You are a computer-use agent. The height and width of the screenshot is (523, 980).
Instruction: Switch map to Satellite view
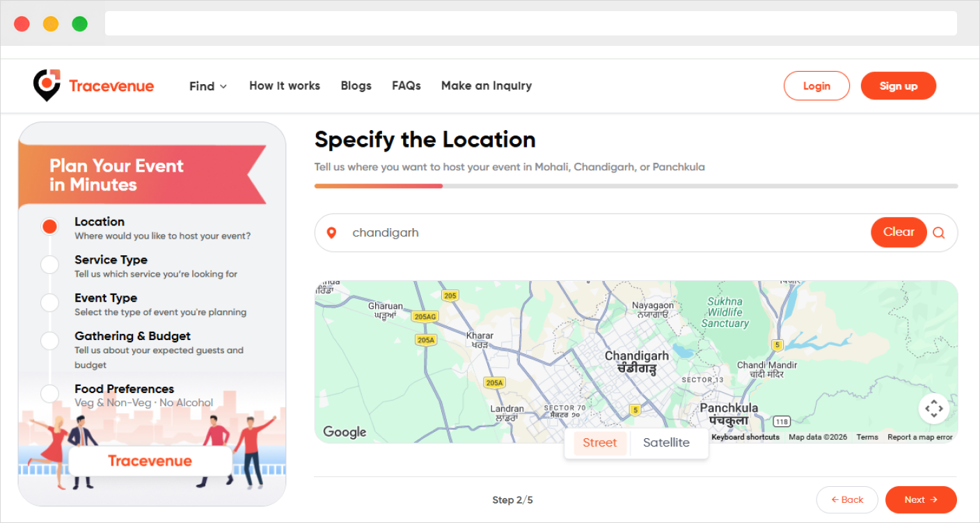(x=666, y=443)
